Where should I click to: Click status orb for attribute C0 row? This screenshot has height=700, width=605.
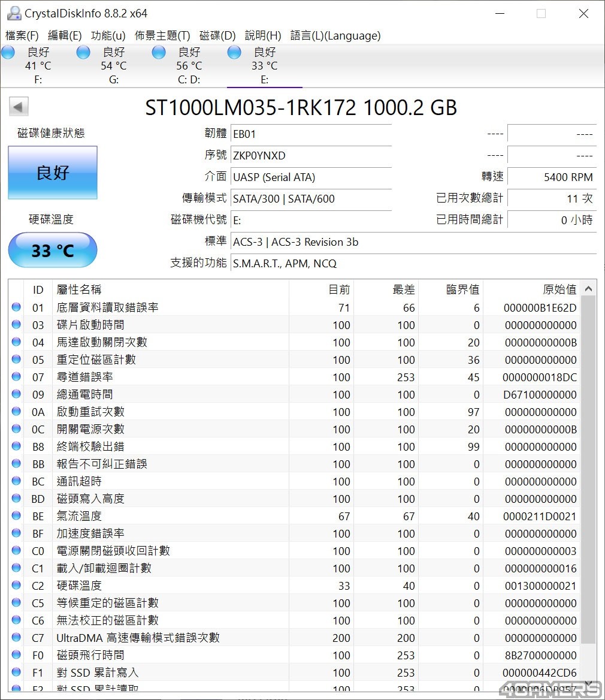coord(16,550)
